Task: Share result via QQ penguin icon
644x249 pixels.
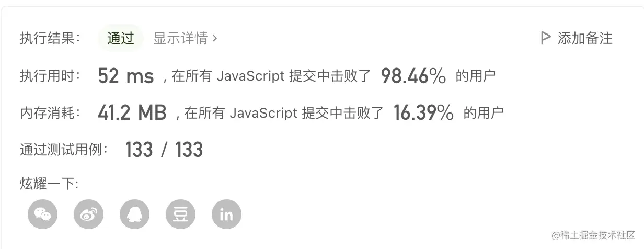Action: coord(134,214)
